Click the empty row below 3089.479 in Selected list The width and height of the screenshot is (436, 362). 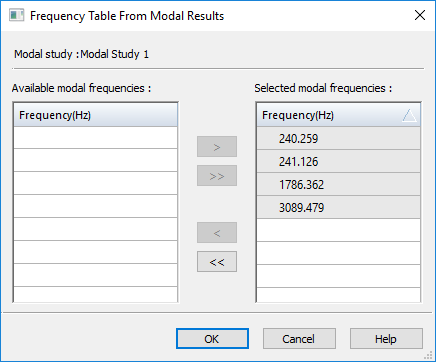(339, 230)
